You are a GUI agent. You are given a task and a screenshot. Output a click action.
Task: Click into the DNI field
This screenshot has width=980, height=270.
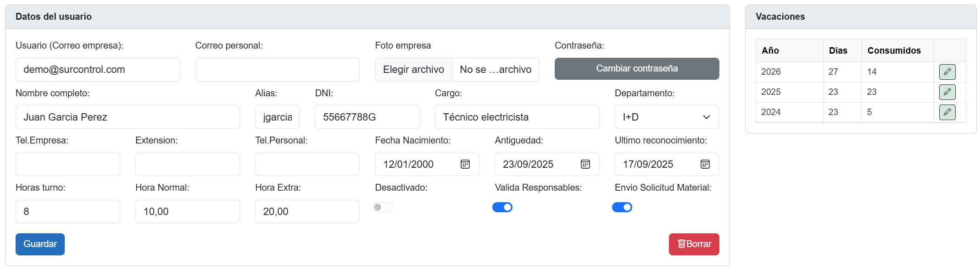pos(367,117)
